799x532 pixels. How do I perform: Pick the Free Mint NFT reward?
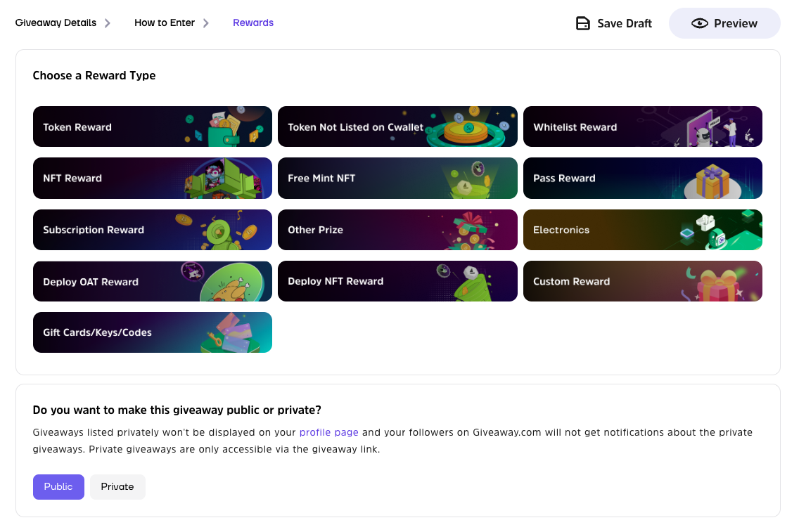(x=397, y=179)
